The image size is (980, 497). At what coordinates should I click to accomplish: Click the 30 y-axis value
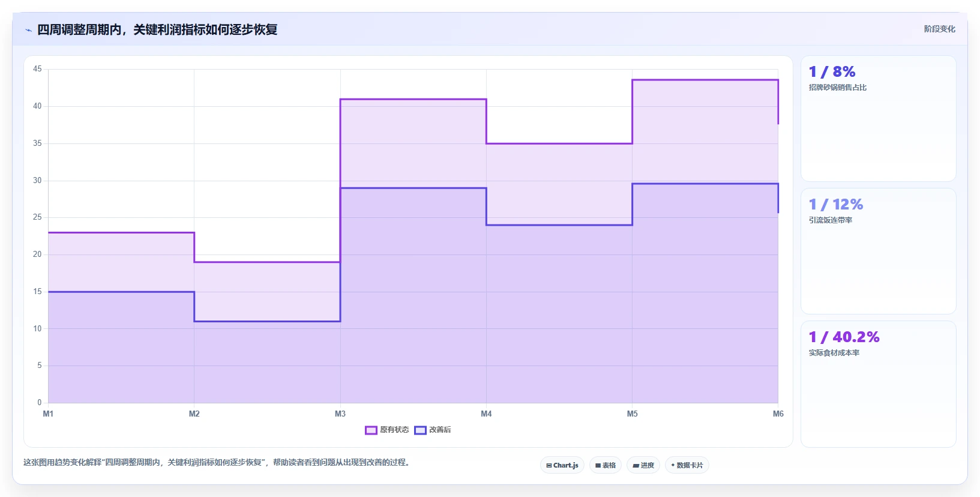click(38, 180)
